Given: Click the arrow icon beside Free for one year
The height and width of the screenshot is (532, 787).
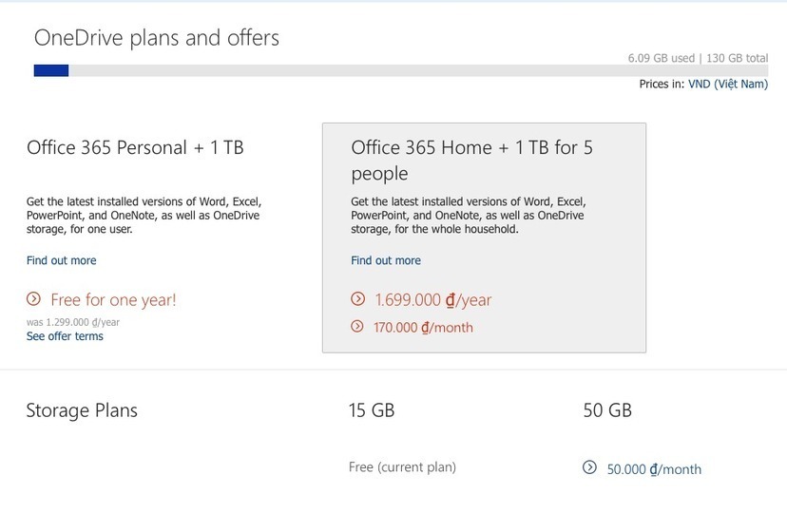Looking at the screenshot, I should pos(34,300).
